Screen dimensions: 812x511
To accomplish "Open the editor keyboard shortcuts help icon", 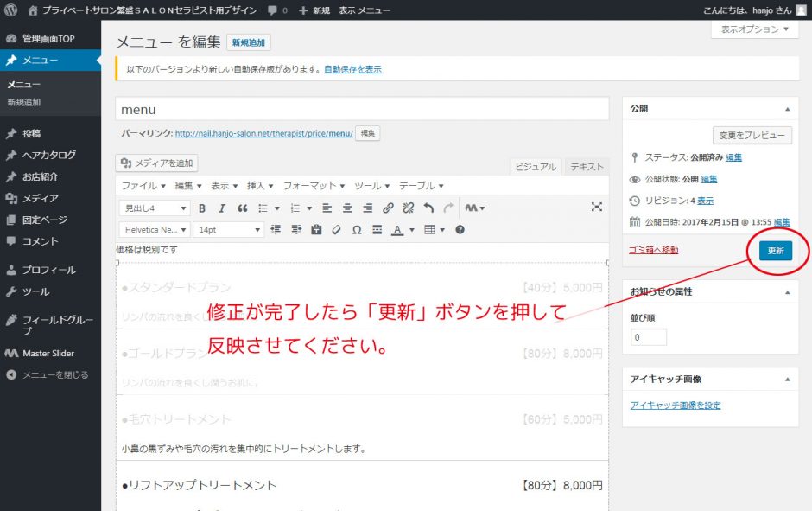I will pyautogui.click(x=460, y=230).
